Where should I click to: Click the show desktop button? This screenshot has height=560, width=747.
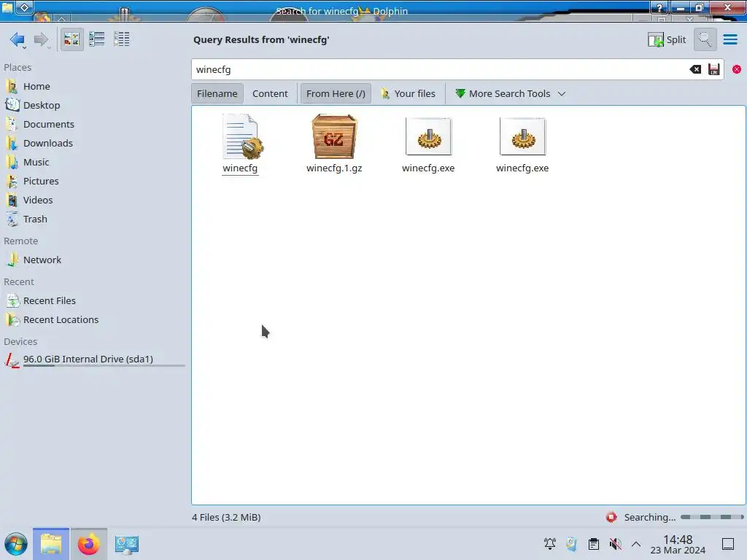click(x=728, y=544)
